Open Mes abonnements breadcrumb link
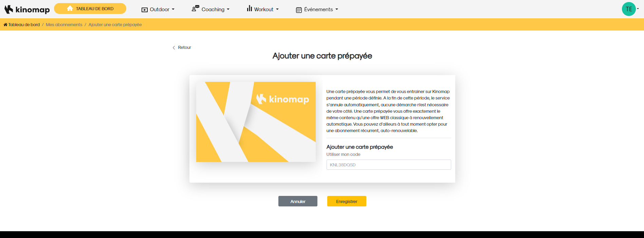 pyautogui.click(x=64, y=25)
